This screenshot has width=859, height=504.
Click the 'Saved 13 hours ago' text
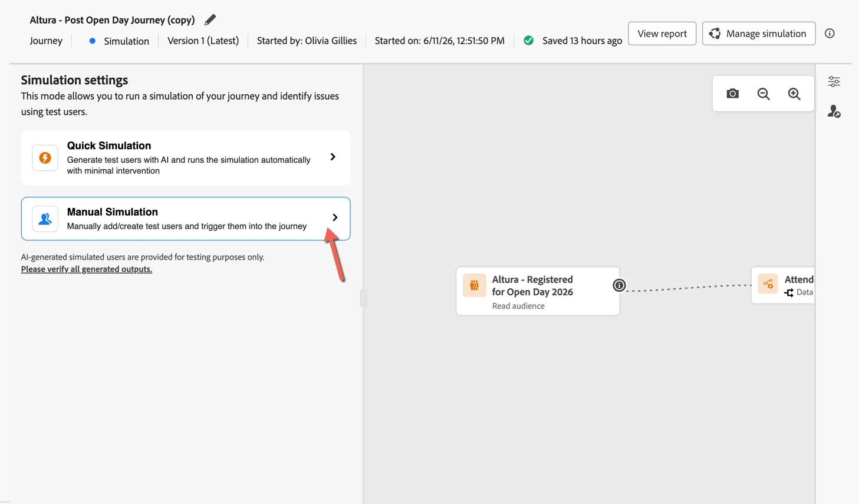point(582,41)
